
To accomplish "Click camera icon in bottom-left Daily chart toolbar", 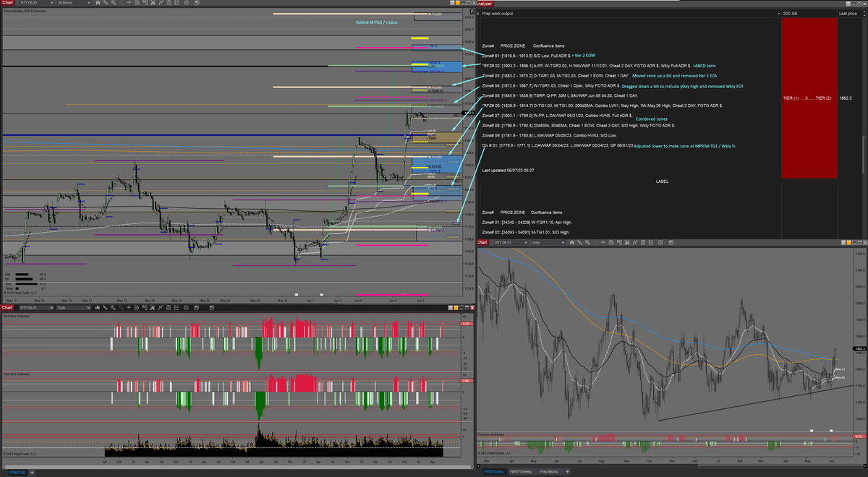I will coord(187,308).
